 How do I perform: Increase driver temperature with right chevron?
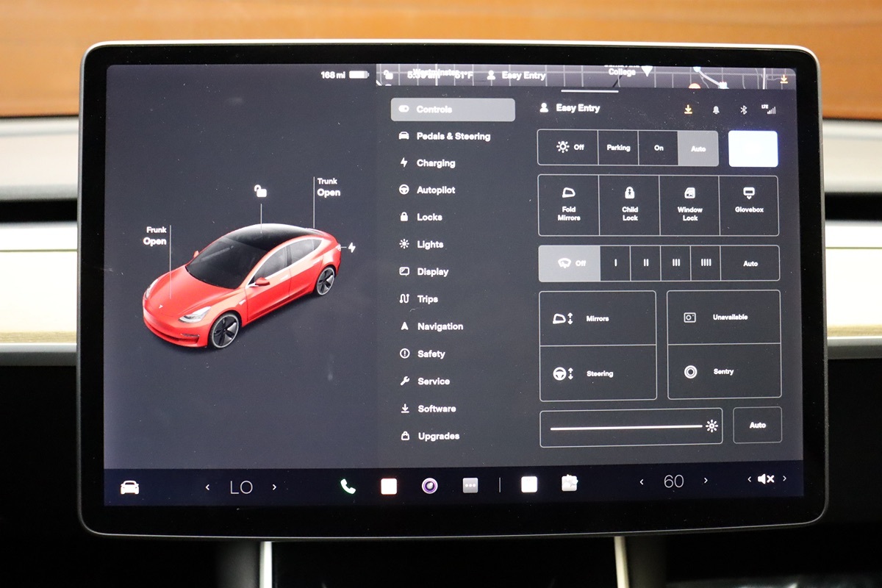[x=275, y=487]
